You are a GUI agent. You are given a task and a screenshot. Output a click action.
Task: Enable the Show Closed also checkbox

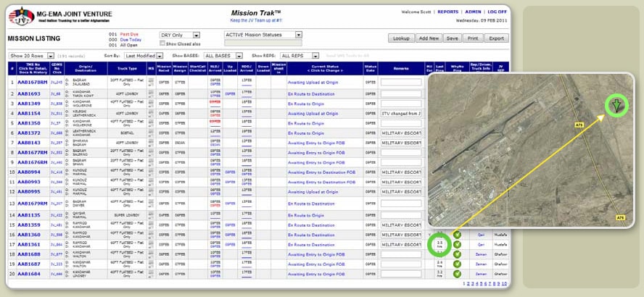163,43
